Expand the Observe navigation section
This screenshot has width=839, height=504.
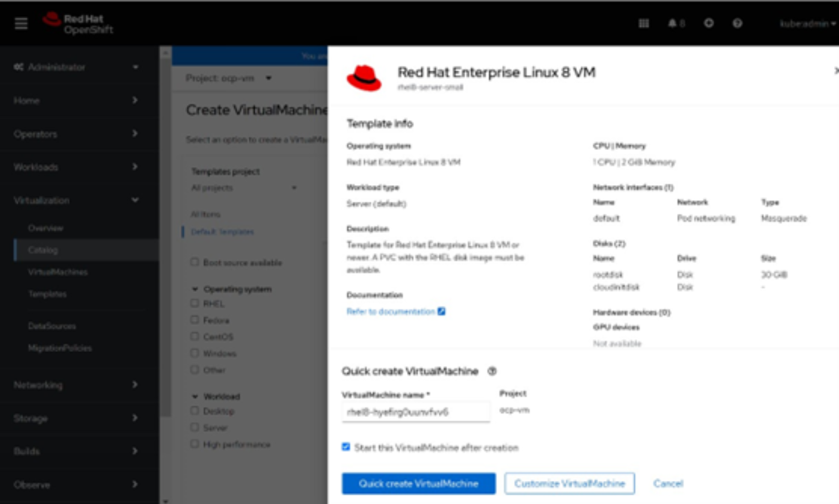click(x=76, y=485)
